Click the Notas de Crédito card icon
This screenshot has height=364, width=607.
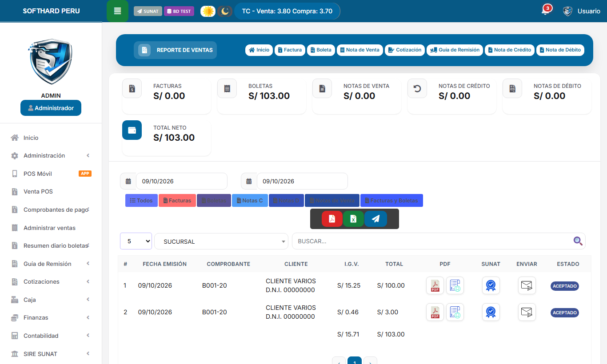(x=417, y=88)
